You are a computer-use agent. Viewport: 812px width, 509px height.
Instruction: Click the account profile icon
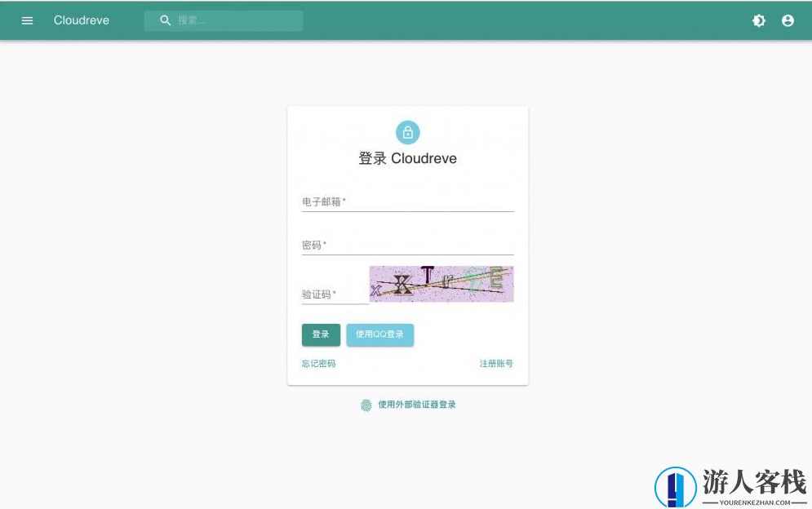click(x=788, y=20)
